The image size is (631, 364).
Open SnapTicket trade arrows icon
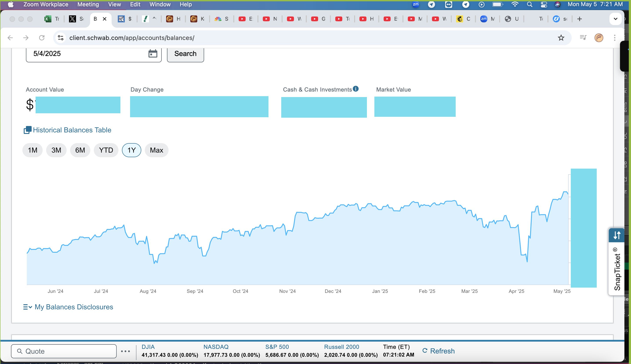tap(617, 235)
